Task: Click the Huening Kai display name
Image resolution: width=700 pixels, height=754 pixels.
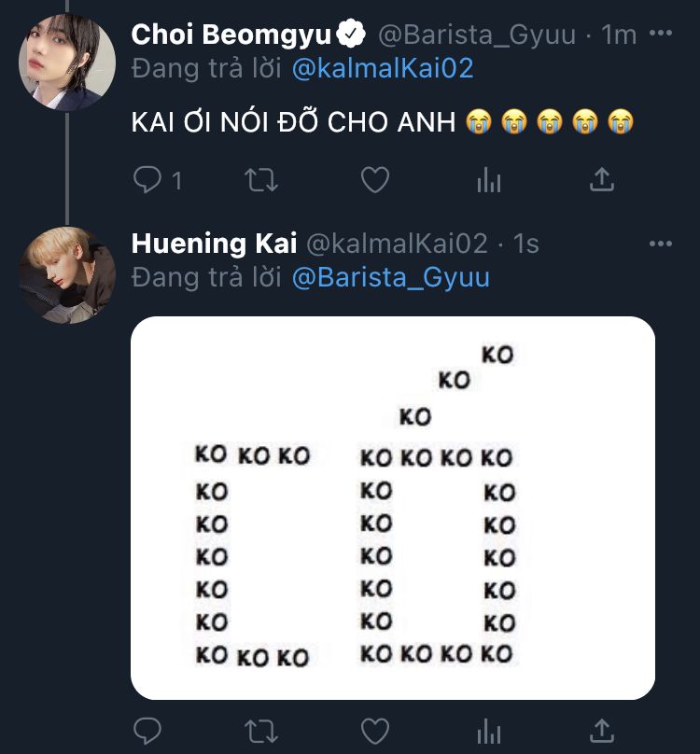Action: tap(214, 244)
